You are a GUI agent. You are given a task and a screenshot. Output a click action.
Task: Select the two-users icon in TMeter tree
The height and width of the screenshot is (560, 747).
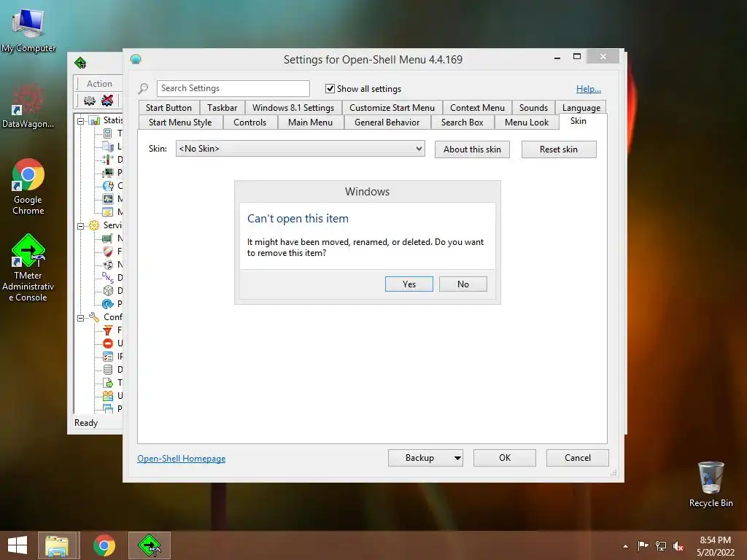point(108,396)
